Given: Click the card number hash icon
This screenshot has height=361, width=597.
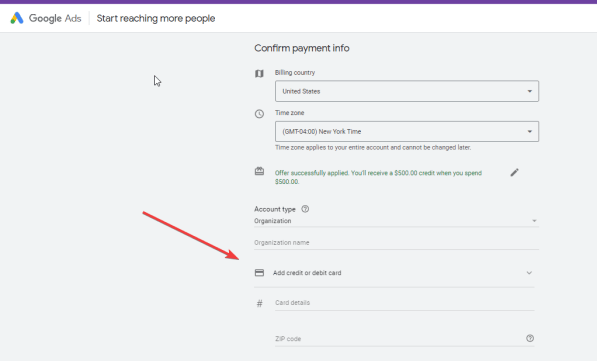Looking at the screenshot, I should click(x=259, y=303).
